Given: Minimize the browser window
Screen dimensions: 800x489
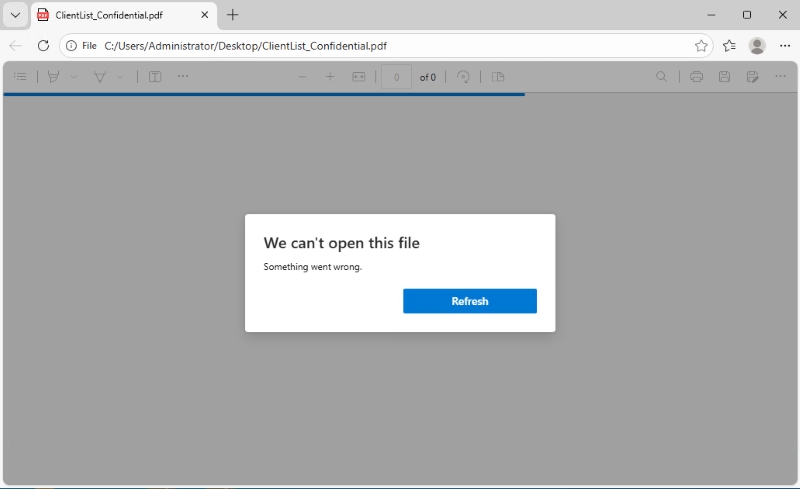Looking at the screenshot, I should 711,15.
